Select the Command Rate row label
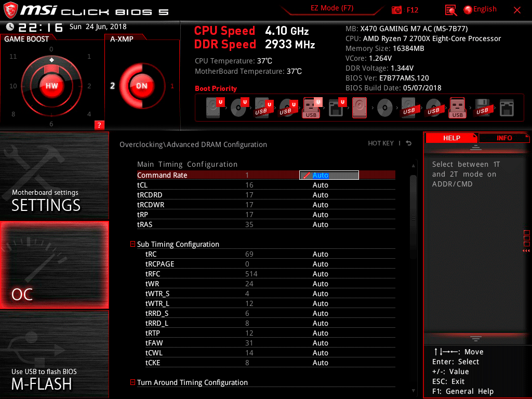The height and width of the screenshot is (399, 532). coord(162,175)
